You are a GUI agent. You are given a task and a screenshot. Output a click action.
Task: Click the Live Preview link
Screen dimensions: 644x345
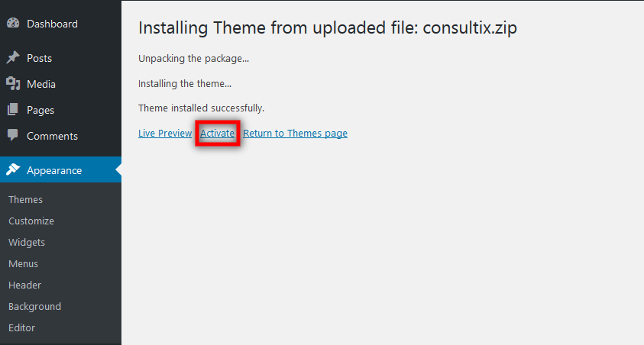click(165, 133)
